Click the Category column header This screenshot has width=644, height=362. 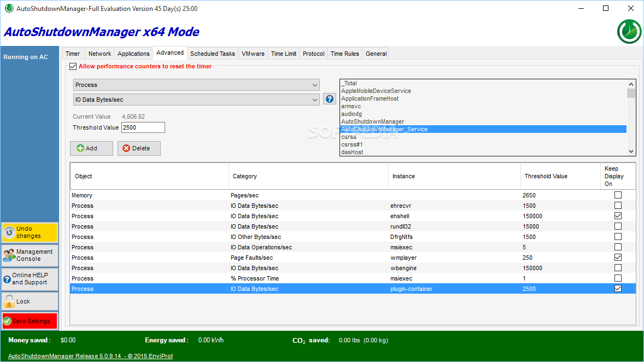(x=308, y=176)
